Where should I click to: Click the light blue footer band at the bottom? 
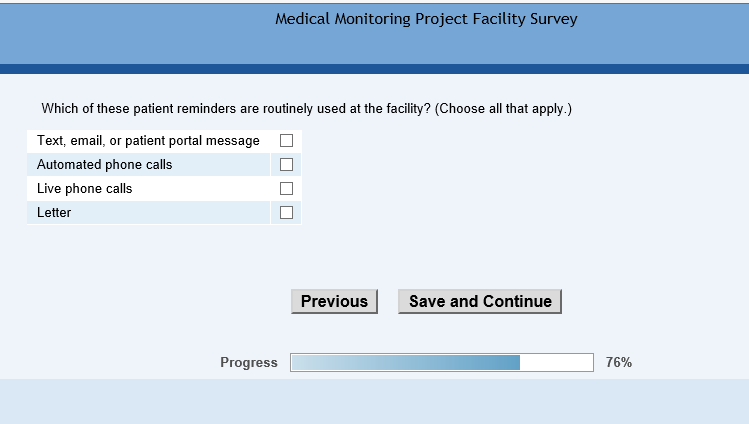(374, 401)
